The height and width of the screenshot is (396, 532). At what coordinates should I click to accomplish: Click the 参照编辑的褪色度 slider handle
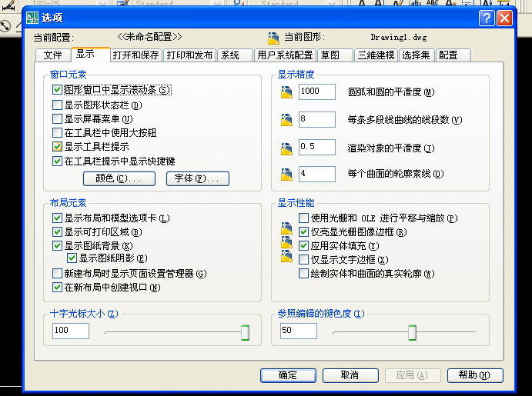click(412, 332)
